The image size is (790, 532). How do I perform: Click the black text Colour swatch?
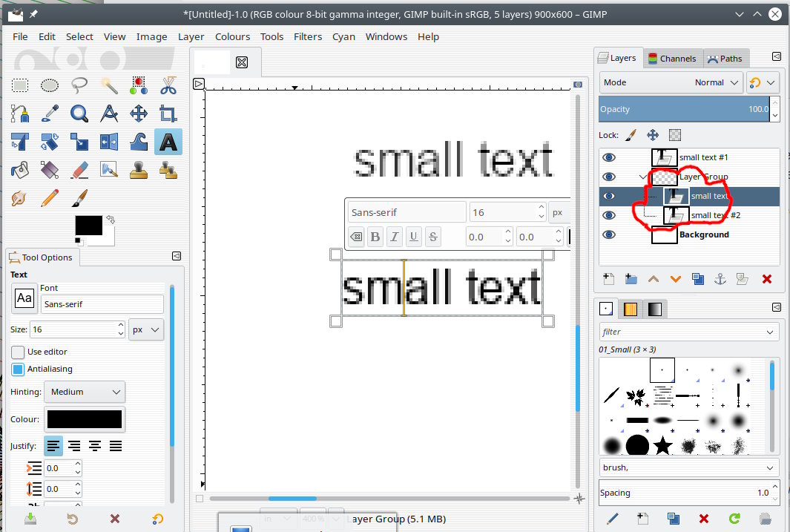coord(85,419)
